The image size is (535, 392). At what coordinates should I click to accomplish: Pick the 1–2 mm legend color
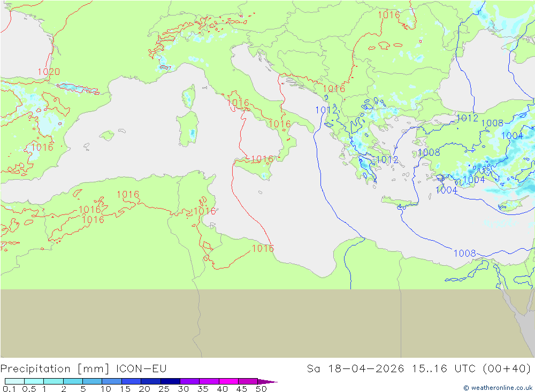coord(53,381)
